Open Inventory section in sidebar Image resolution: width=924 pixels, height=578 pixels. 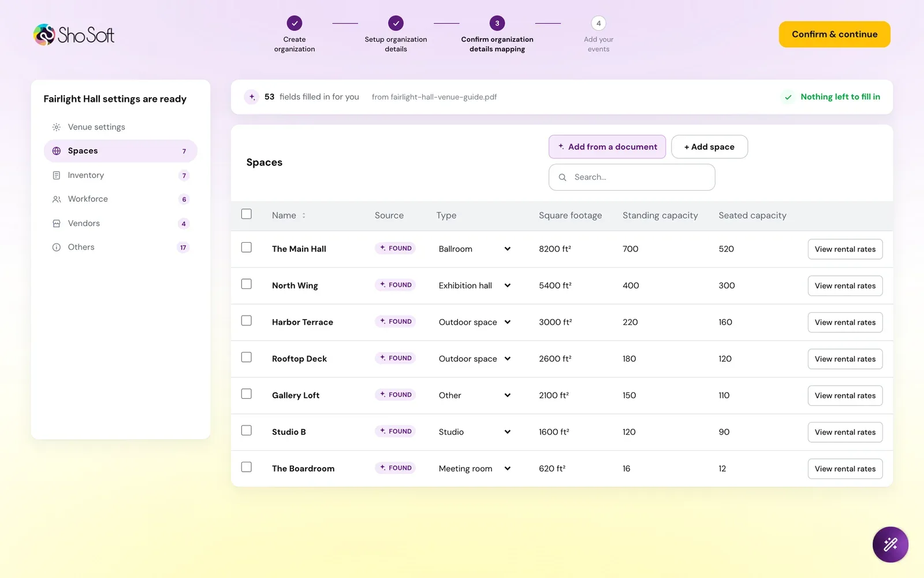(120, 175)
